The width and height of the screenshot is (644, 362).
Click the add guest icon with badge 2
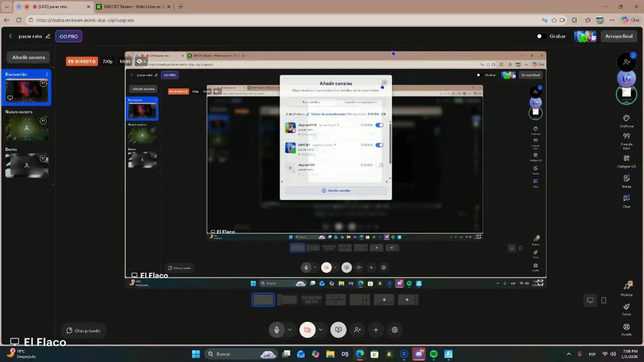tap(627, 61)
